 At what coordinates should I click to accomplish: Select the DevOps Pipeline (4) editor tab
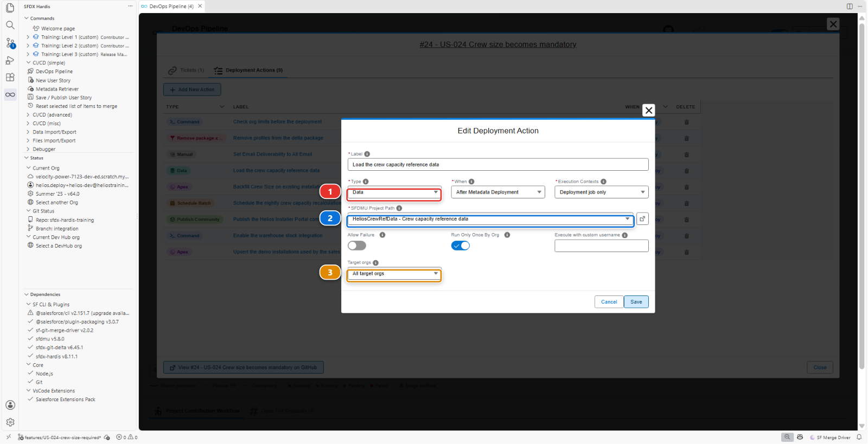click(x=171, y=7)
